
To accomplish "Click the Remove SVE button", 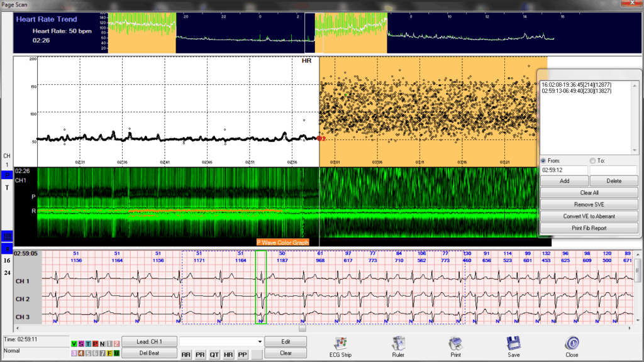I will point(589,204).
